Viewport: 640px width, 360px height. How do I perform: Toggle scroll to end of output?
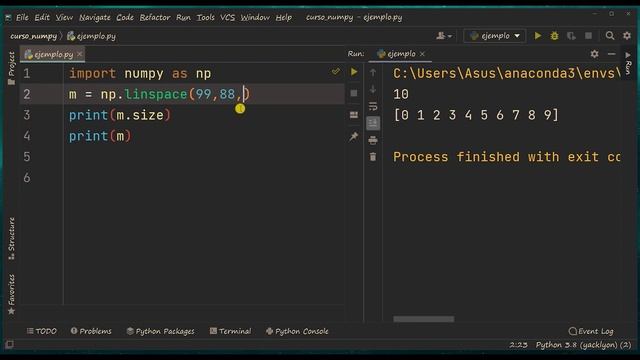(x=373, y=123)
